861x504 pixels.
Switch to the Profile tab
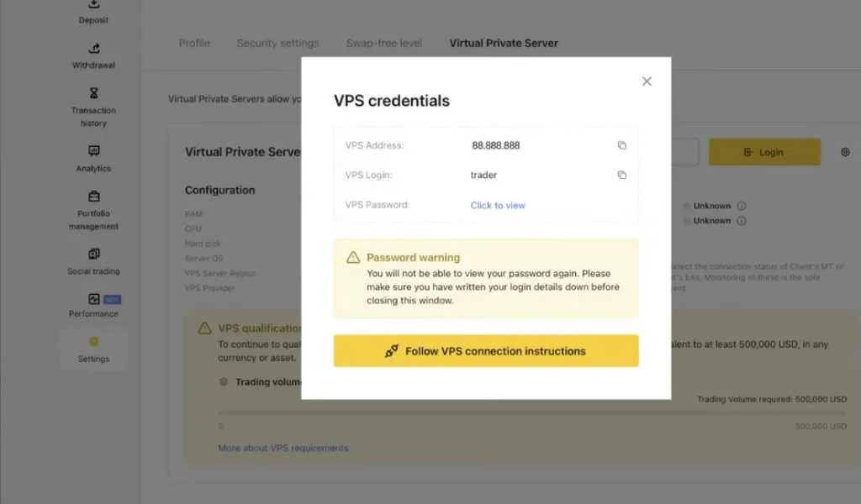click(x=194, y=43)
